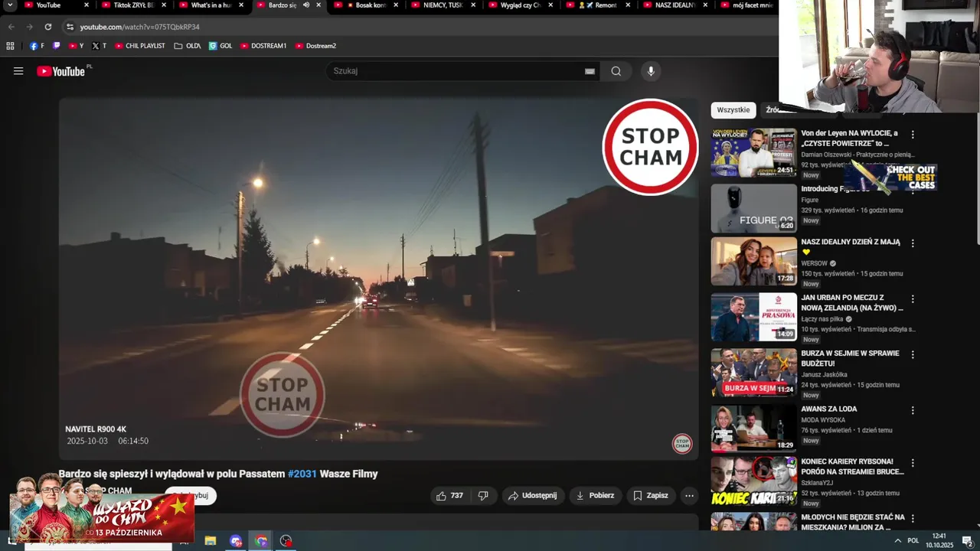Screen dimensions: 980x551
Task: Open options menu for AWANS ZA LODA video
Action: (x=912, y=410)
